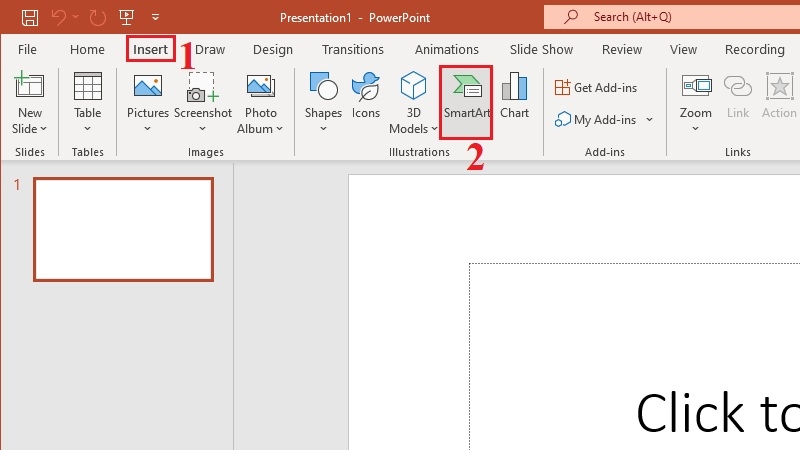Image resolution: width=800 pixels, height=450 pixels.
Task: Click the title placeholder on the slide
Action: coord(635,357)
